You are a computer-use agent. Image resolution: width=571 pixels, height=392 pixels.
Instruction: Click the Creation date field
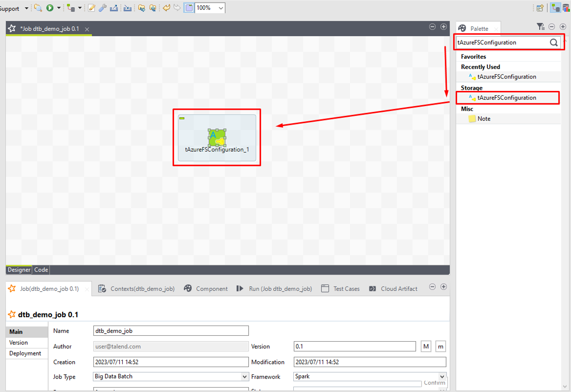click(171, 362)
